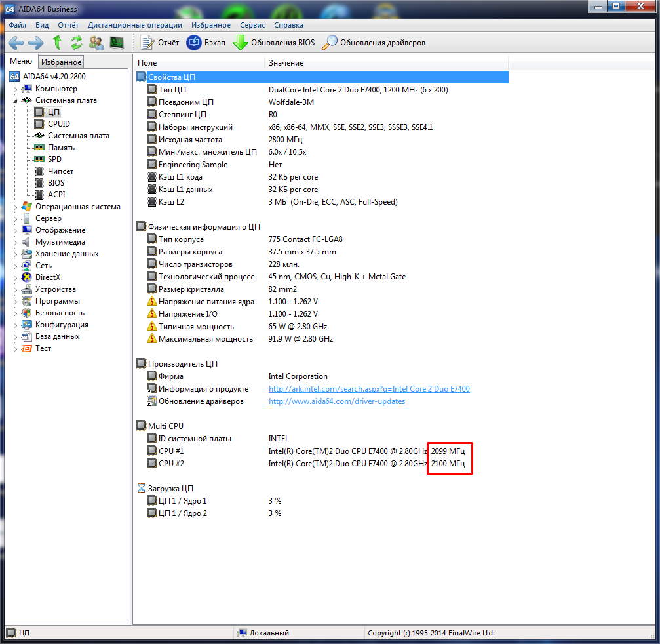Click the Back navigation arrow
Image resolution: width=660 pixels, height=644 pixels.
pyautogui.click(x=16, y=43)
